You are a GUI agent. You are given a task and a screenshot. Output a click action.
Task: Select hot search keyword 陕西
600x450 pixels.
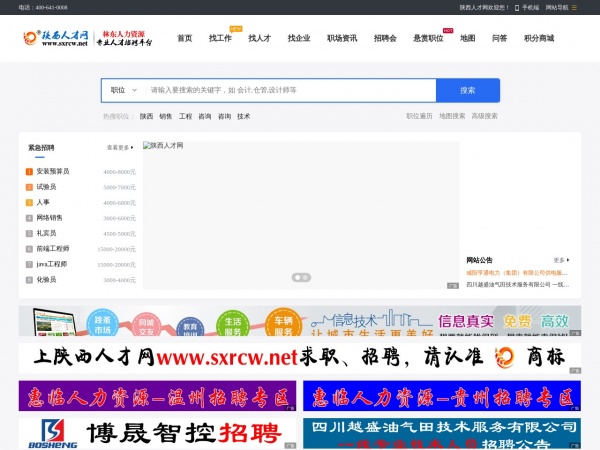(x=146, y=116)
